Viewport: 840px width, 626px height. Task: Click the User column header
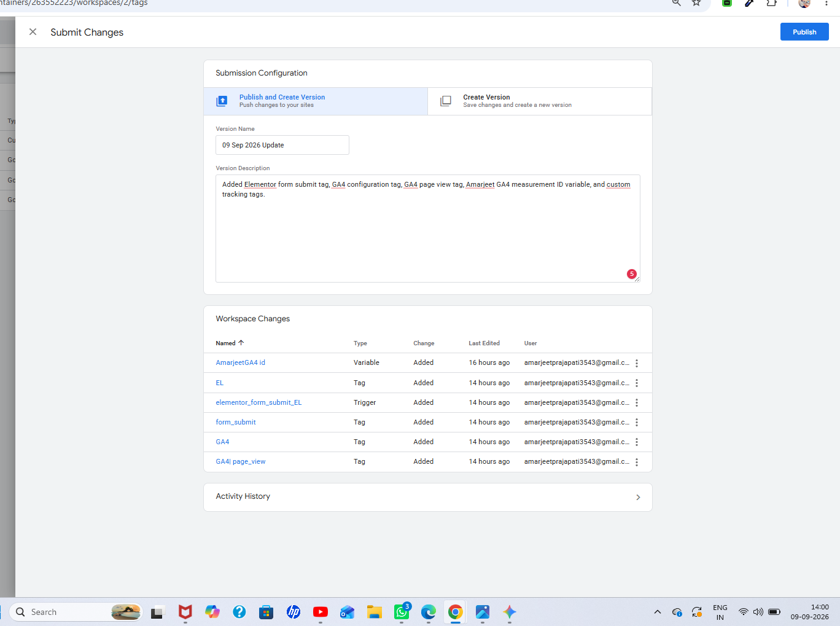[531, 343]
